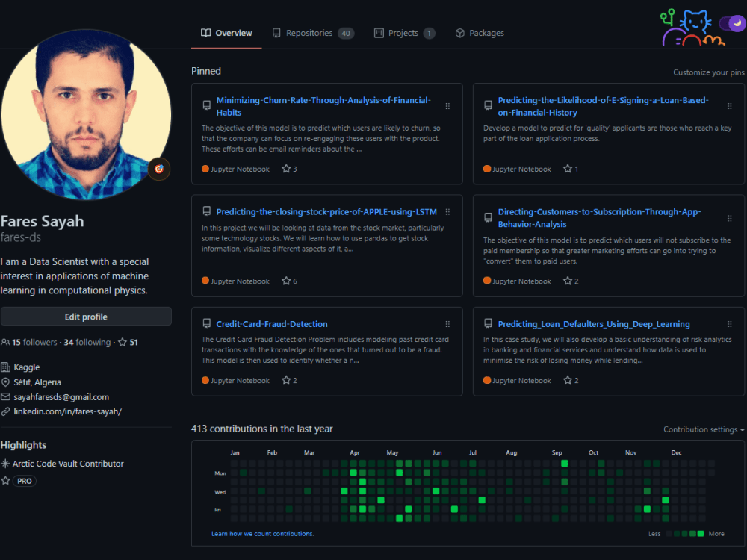This screenshot has width=747, height=560.
Task: Click the profile avatar photo
Action: [86, 114]
